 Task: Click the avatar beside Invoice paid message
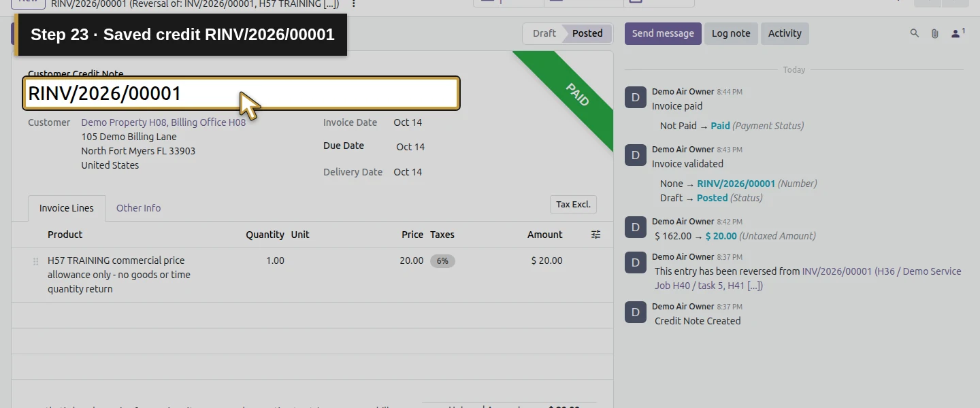(x=636, y=98)
